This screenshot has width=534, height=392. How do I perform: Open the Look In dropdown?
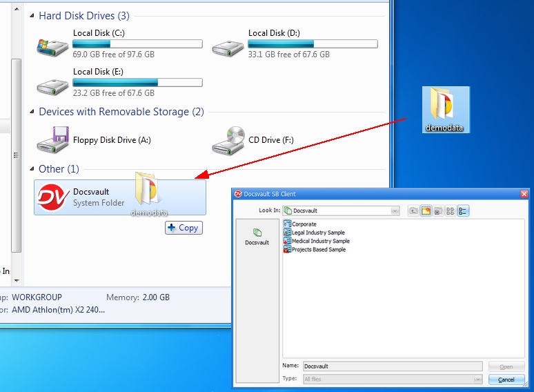(x=395, y=210)
